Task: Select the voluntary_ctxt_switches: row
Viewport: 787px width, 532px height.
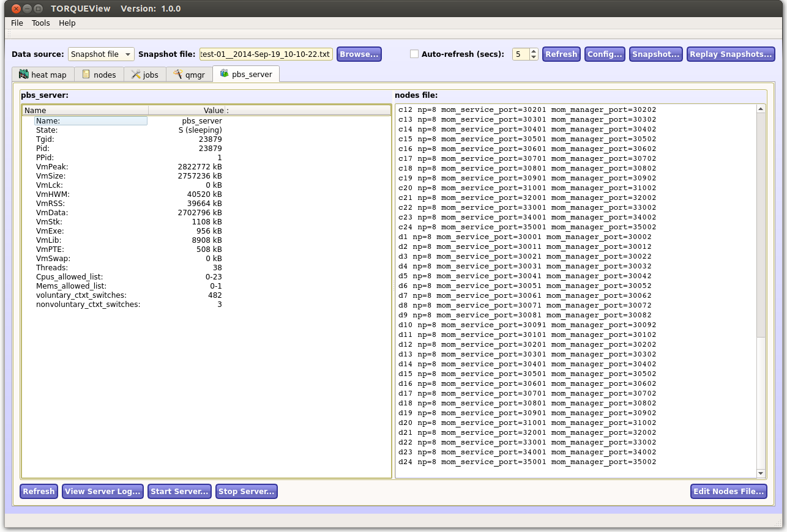Action: (x=207, y=295)
